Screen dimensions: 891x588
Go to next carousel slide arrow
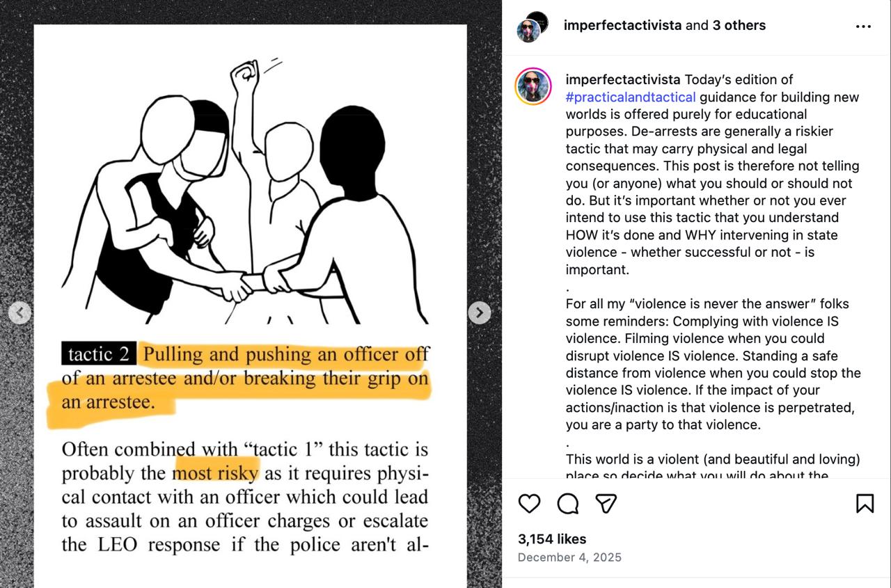coord(479,312)
